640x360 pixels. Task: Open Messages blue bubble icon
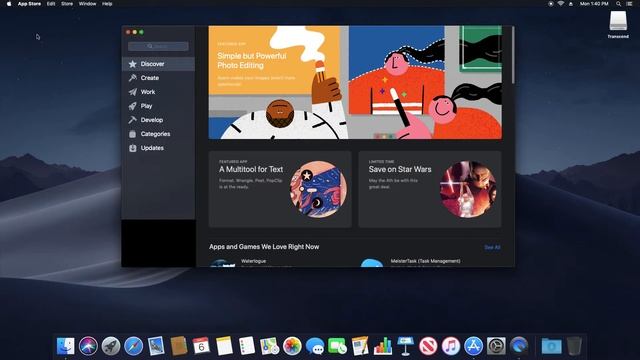point(315,346)
